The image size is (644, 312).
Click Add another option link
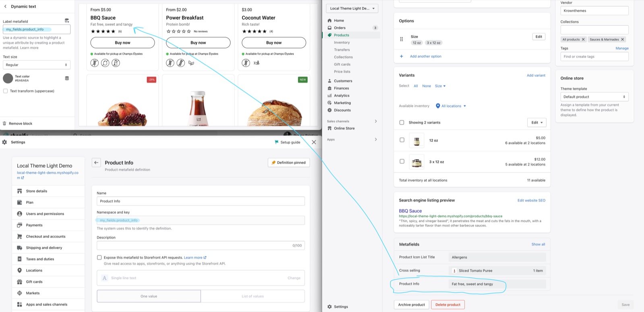point(425,56)
